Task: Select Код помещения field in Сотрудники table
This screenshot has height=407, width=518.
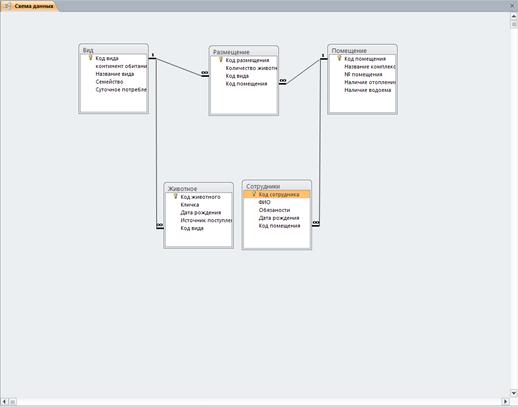Action: 277,226
